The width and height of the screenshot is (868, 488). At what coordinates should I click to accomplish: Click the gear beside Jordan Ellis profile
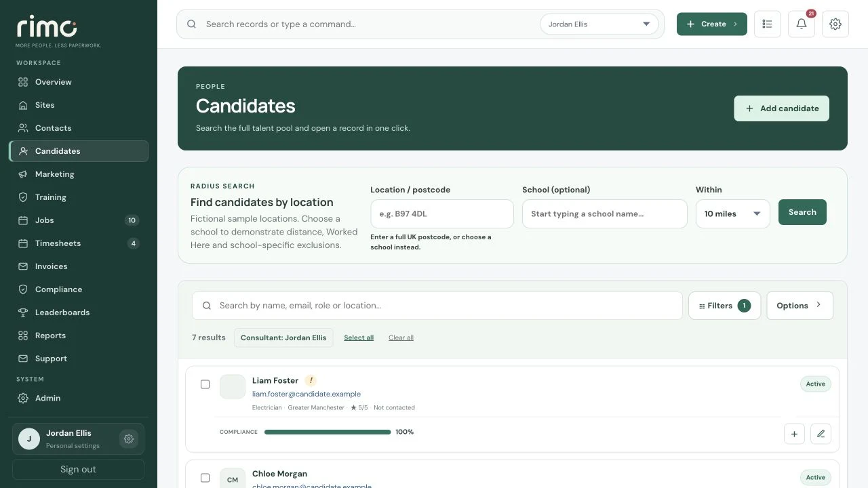[x=129, y=439]
